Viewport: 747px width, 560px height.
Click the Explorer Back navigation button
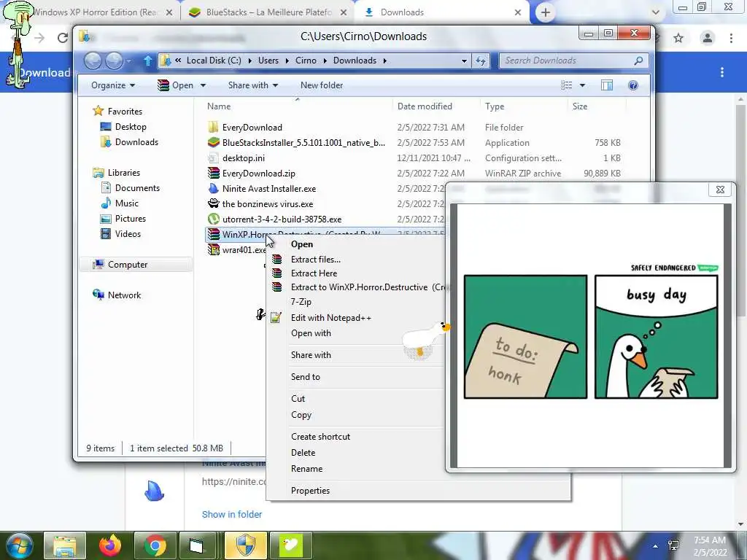(93, 61)
